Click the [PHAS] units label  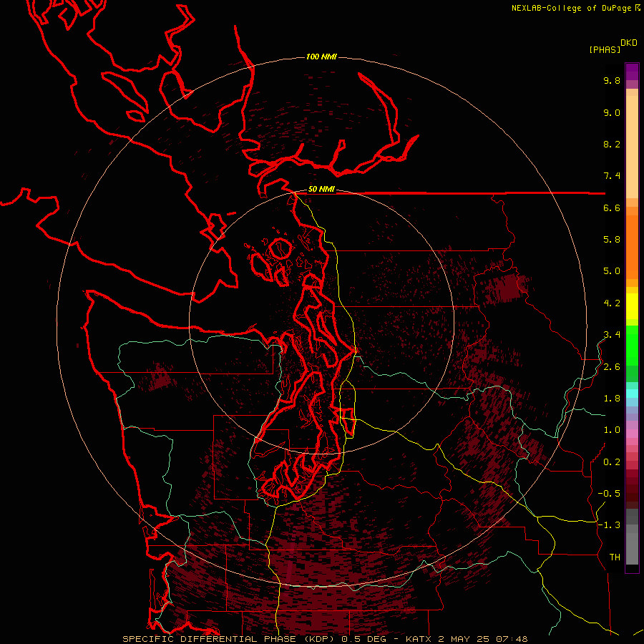605,49
